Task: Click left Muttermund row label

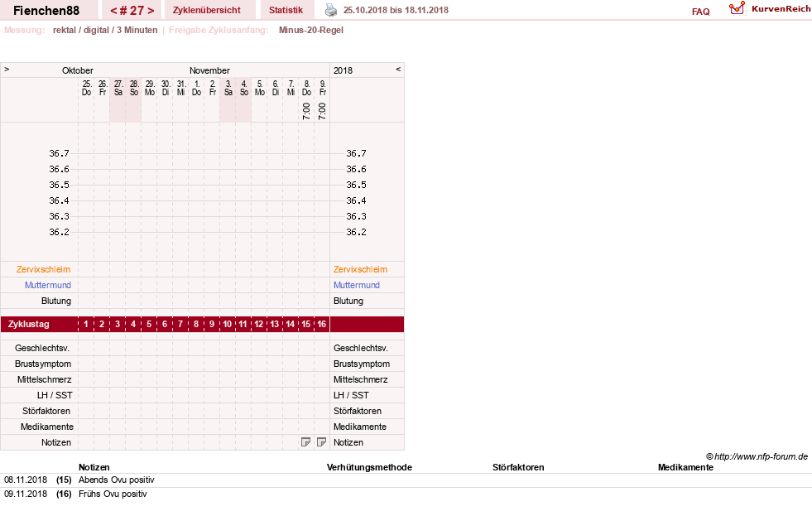Action: pos(48,285)
